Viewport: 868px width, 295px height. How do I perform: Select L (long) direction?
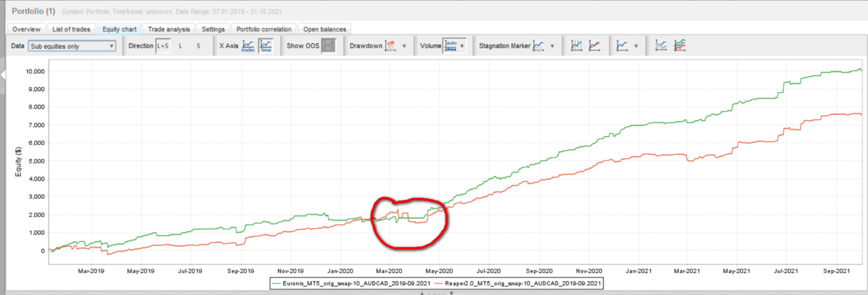click(180, 46)
